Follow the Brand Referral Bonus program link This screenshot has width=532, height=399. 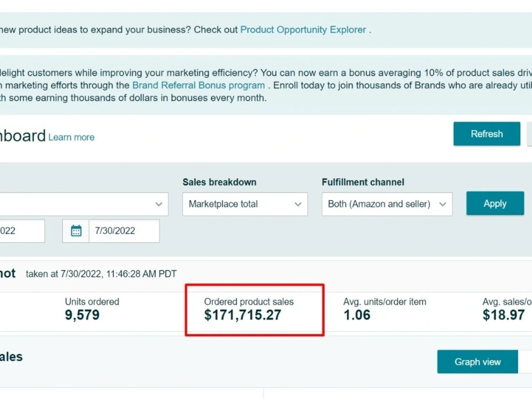click(198, 85)
